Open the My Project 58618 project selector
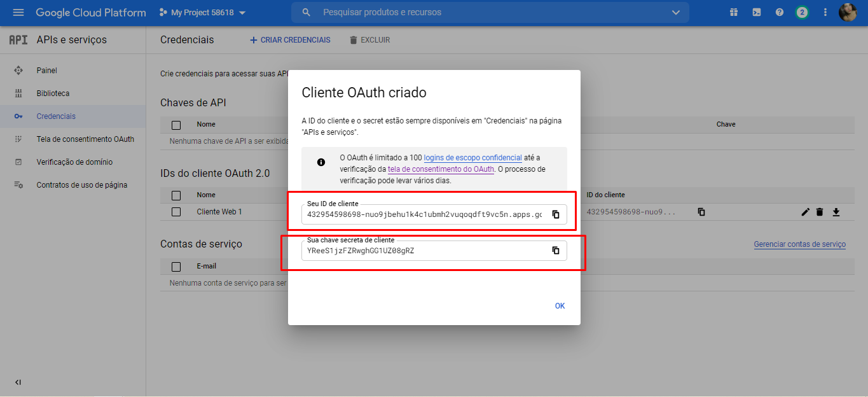The image size is (868, 397). coord(202,13)
